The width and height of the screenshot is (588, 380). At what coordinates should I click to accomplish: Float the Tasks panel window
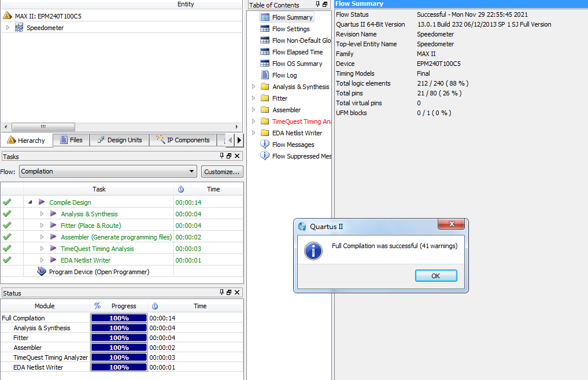pyautogui.click(x=229, y=156)
